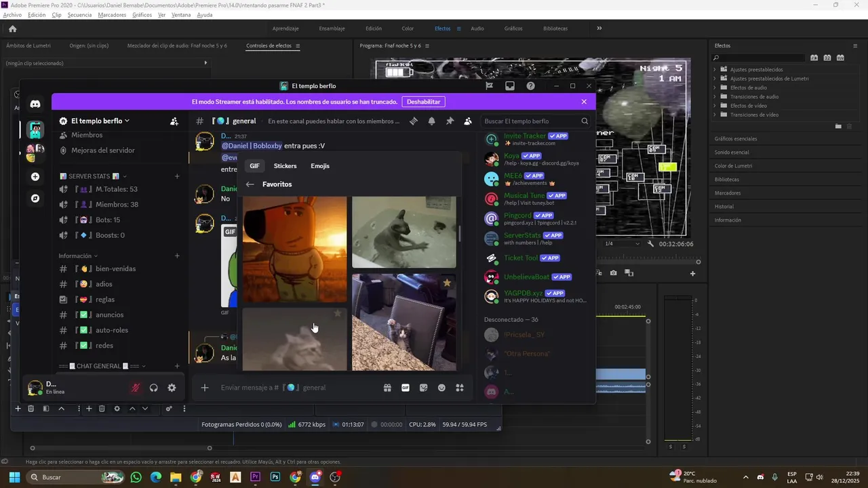Filter accelerated effects icon in Efectos panel
Screen dimensions: 868x488
(x=814, y=58)
